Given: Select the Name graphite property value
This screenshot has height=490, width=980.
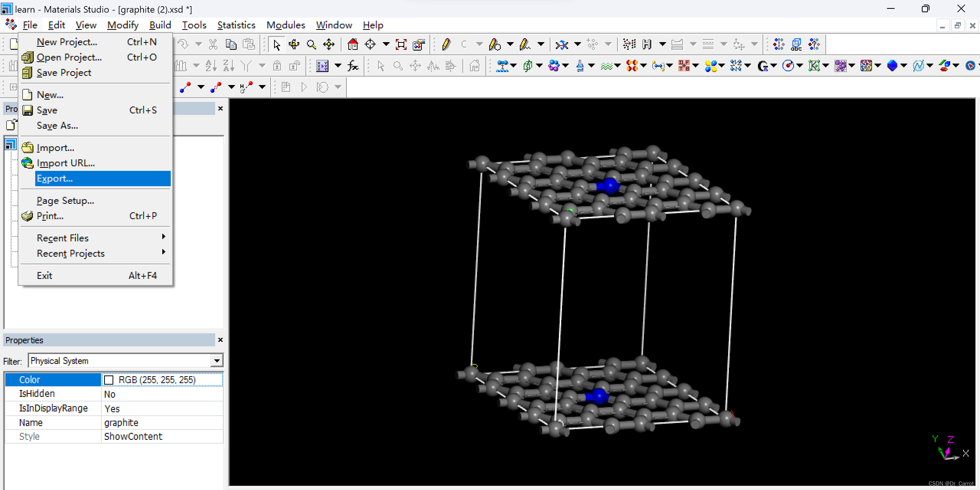Looking at the screenshot, I should point(121,423).
